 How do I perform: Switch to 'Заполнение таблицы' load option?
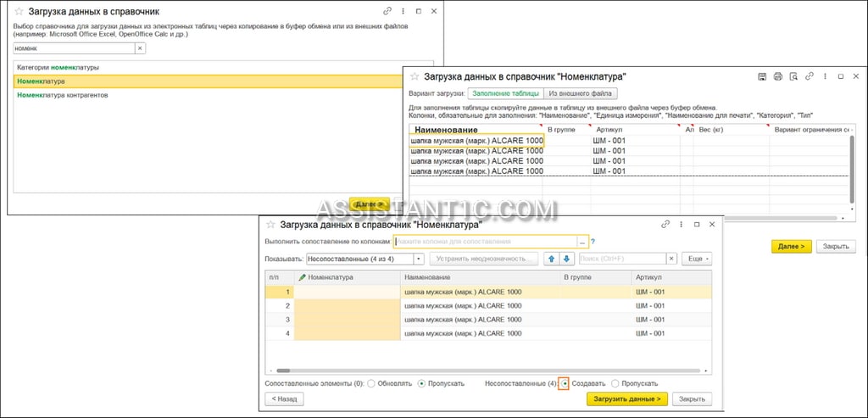pos(506,93)
